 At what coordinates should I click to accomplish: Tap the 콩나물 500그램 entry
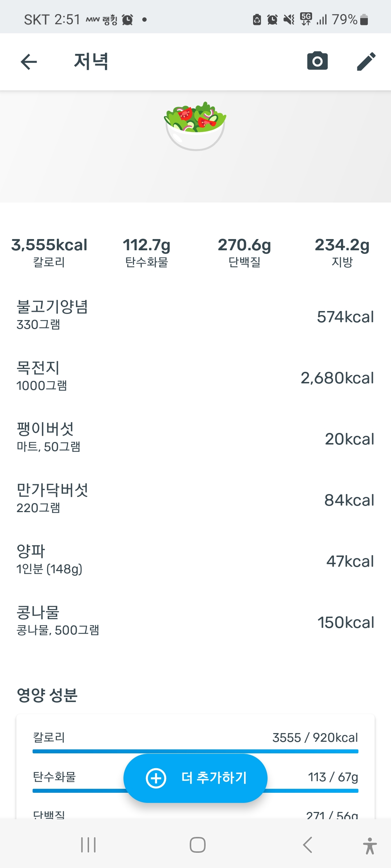[x=195, y=621]
